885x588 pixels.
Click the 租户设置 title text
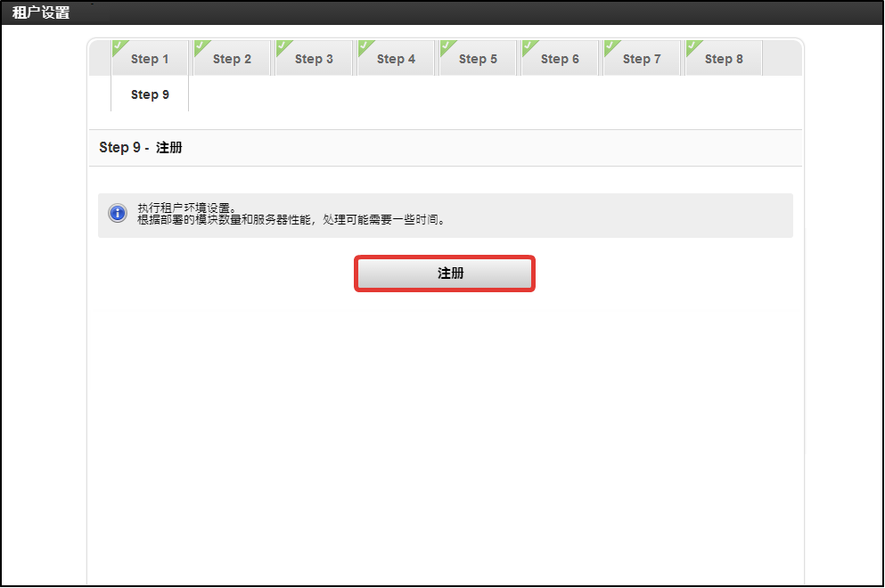pyautogui.click(x=41, y=12)
